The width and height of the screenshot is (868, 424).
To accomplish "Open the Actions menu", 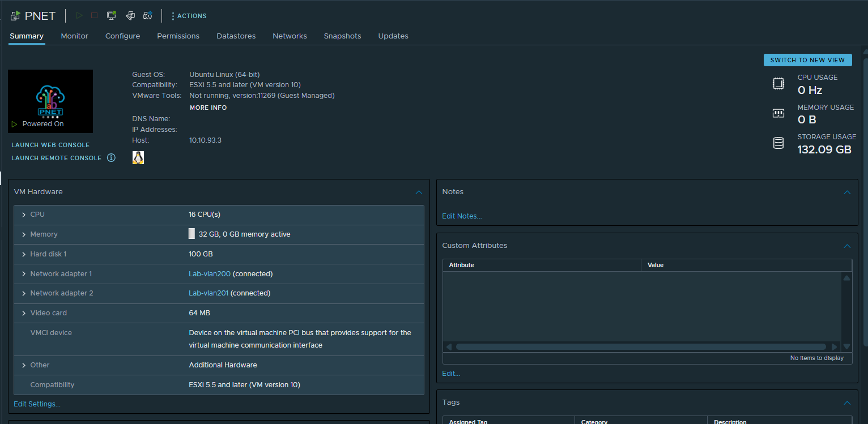I will pos(189,16).
